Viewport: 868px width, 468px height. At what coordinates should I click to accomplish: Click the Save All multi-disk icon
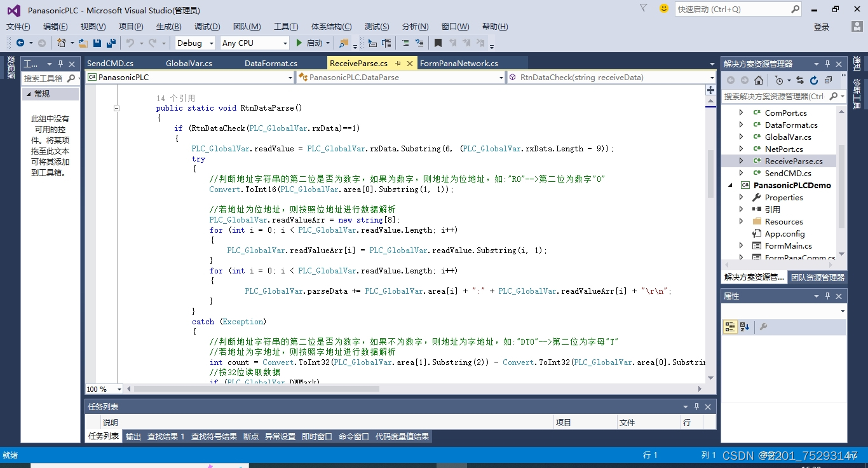111,43
